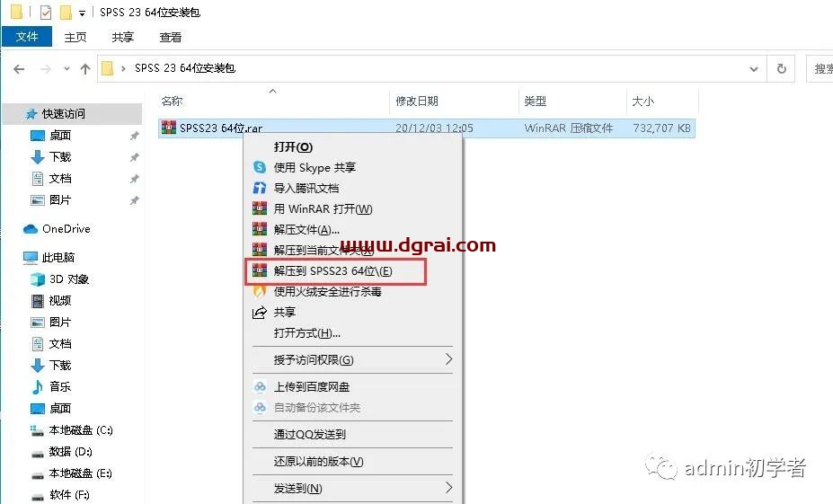Open the 主页 ribbon tab
Image resolution: width=833 pixels, height=504 pixels.
75,37
